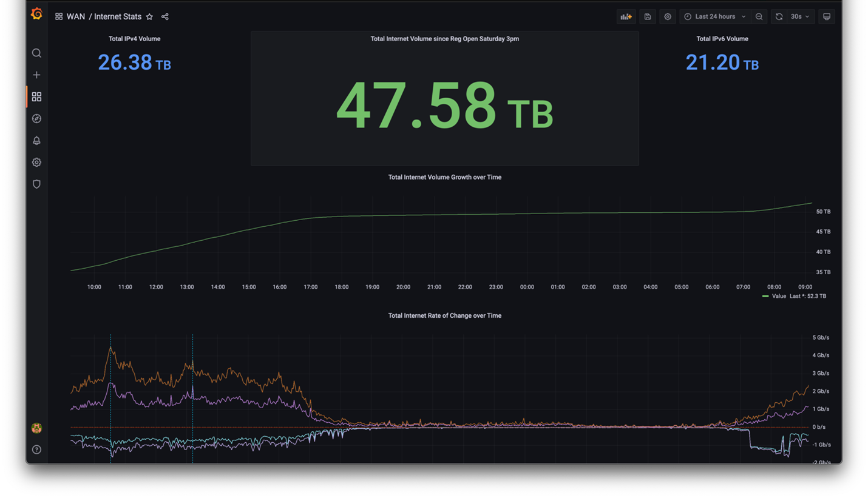868x498 pixels.
Task: Open dashboard search with the magnifier icon
Action: coord(36,53)
